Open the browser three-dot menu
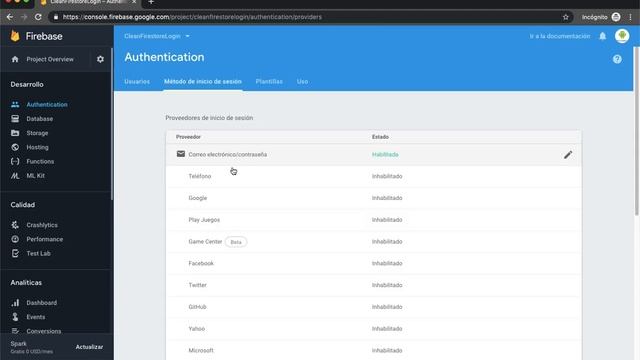This screenshot has width=640, height=360. coord(631,17)
